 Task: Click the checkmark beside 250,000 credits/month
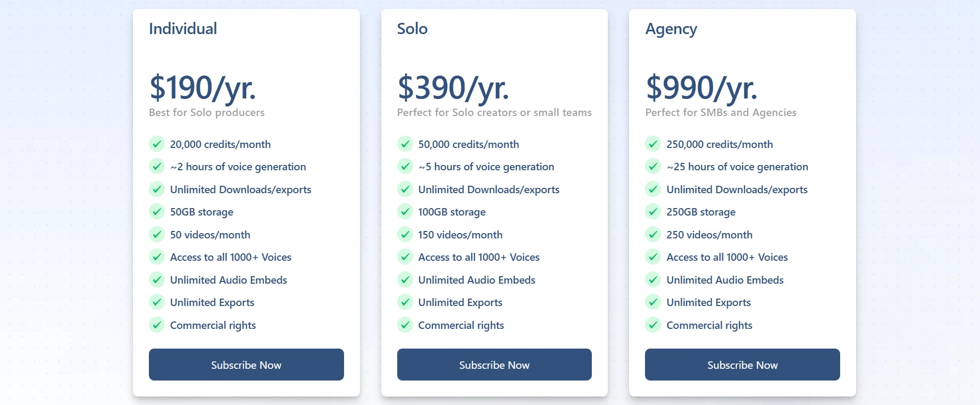click(653, 144)
